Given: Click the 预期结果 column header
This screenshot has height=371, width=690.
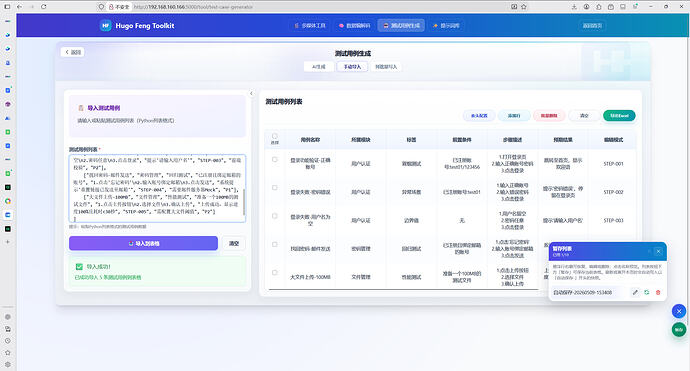Looking at the screenshot, I should point(563,140).
